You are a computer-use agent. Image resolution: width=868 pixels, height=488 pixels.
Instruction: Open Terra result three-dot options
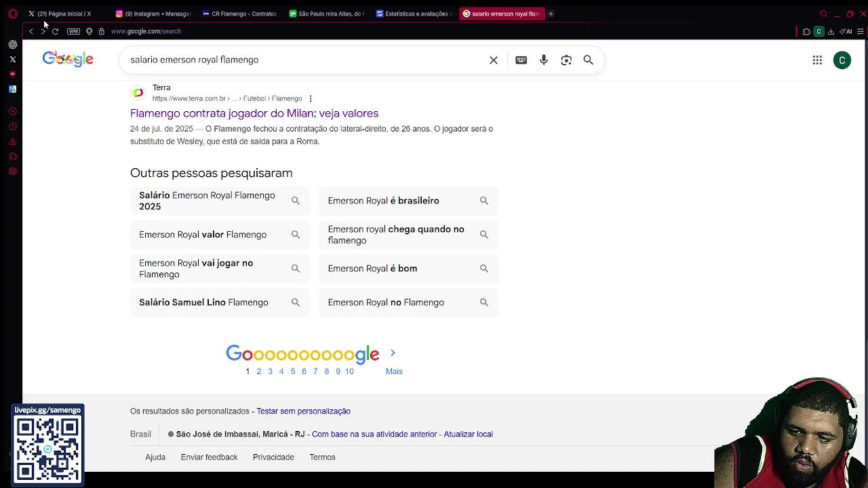(x=311, y=99)
